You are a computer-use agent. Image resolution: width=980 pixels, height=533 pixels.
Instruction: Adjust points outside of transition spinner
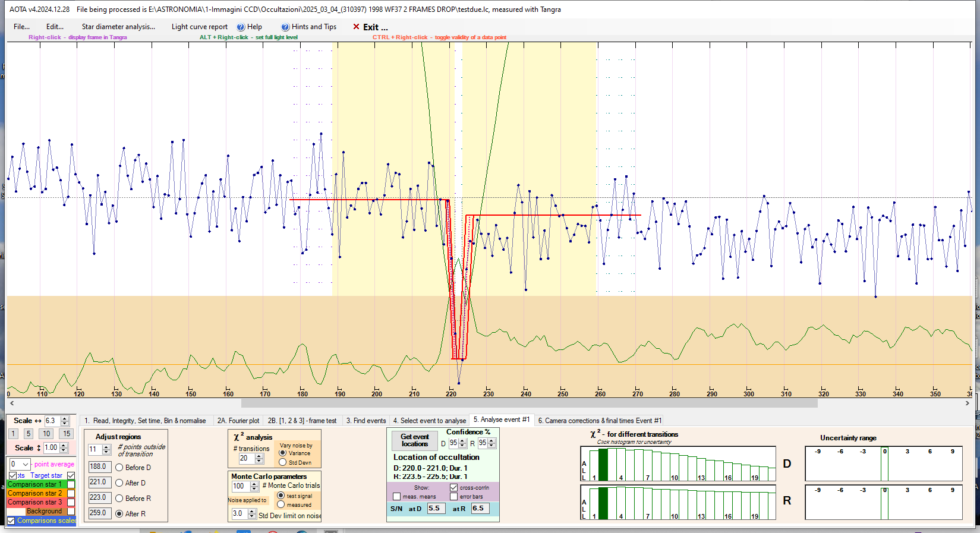[106, 450]
